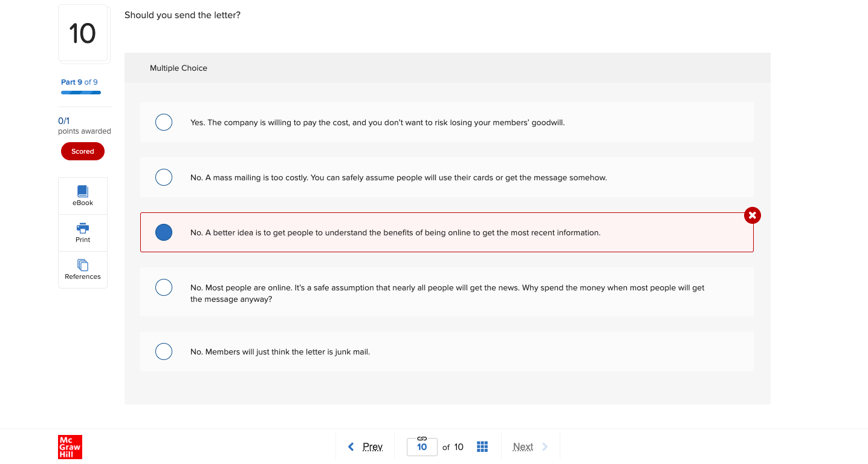Click the Scored badge

[82, 151]
